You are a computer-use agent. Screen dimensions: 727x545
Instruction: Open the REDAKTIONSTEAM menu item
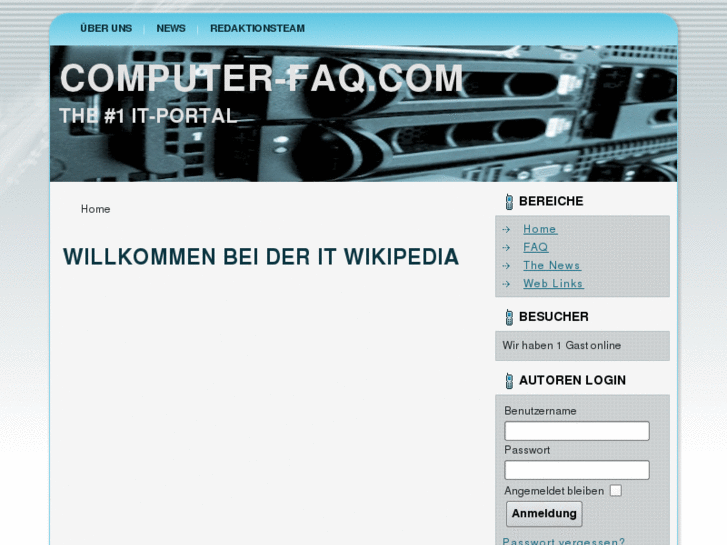click(257, 28)
